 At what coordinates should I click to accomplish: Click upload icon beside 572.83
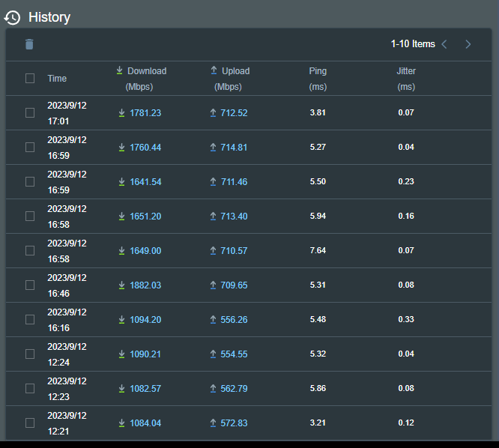(x=213, y=423)
